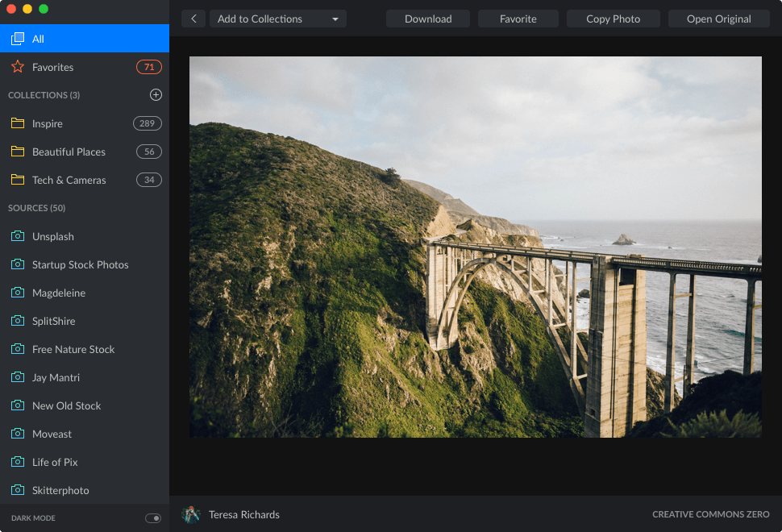Click the Skitterphoto camera icon
The width and height of the screenshot is (782, 532).
[x=18, y=490]
